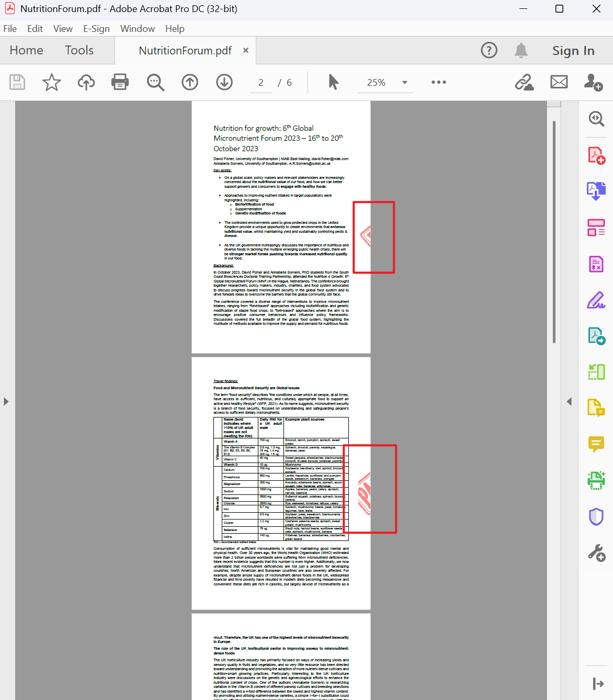The width and height of the screenshot is (613, 700).
Task: Click in the page number field
Action: click(x=260, y=82)
